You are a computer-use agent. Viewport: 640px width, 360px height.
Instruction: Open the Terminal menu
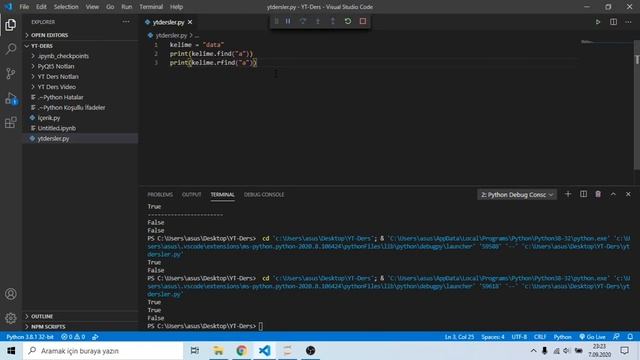(151, 7)
